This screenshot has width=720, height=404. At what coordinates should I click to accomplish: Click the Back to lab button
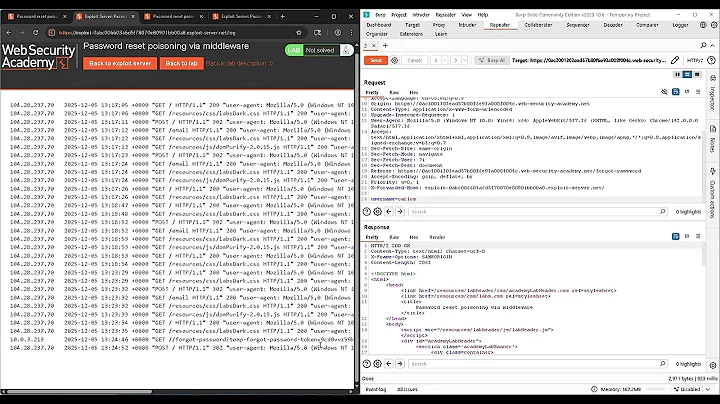[181, 63]
